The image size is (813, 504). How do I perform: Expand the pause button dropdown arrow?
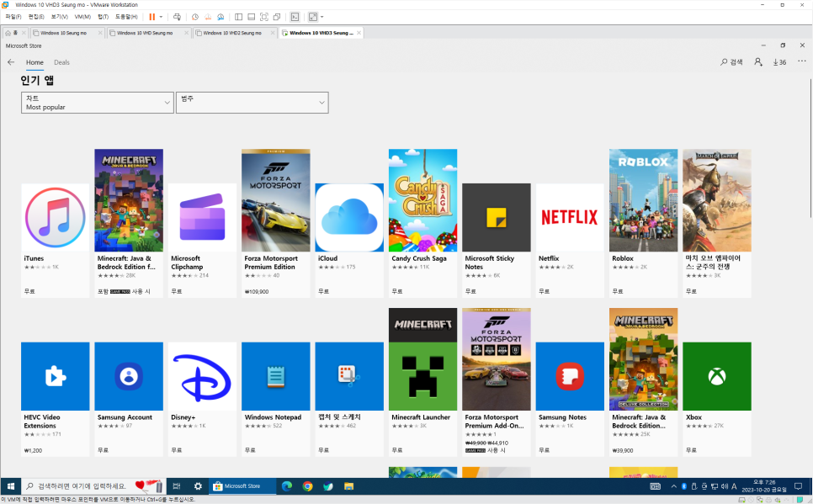(161, 17)
